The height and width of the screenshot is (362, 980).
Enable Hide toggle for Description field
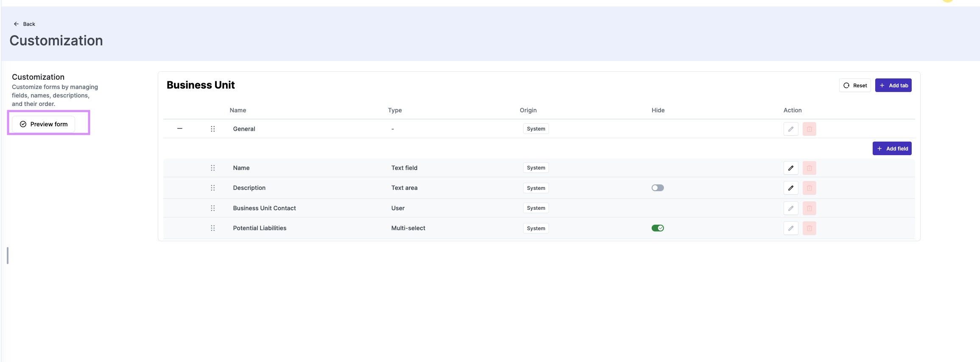(x=657, y=188)
